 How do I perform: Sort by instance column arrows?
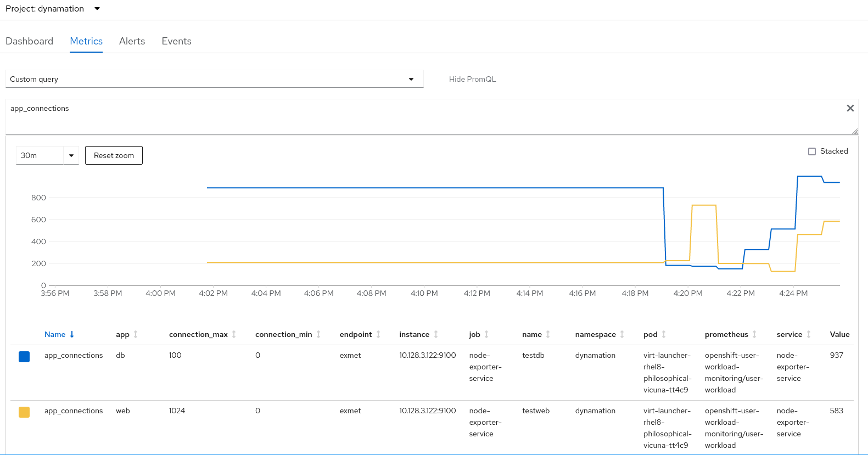click(436, 334)
